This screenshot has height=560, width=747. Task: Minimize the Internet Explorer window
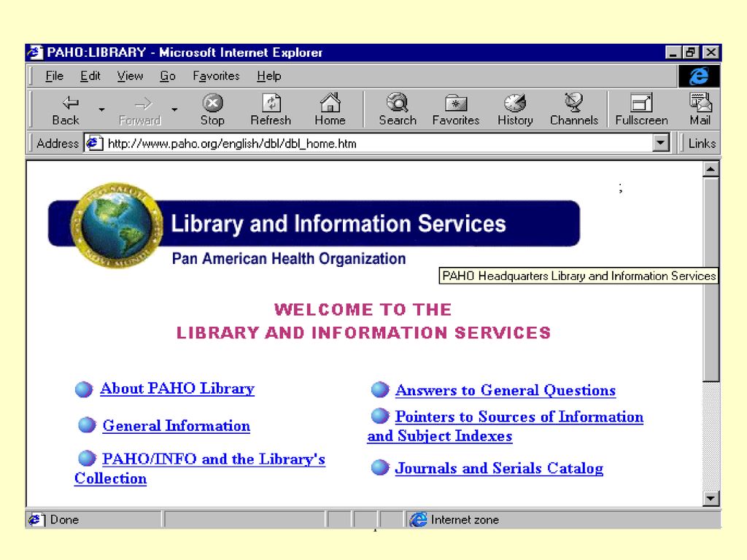(x=673, y=52)
